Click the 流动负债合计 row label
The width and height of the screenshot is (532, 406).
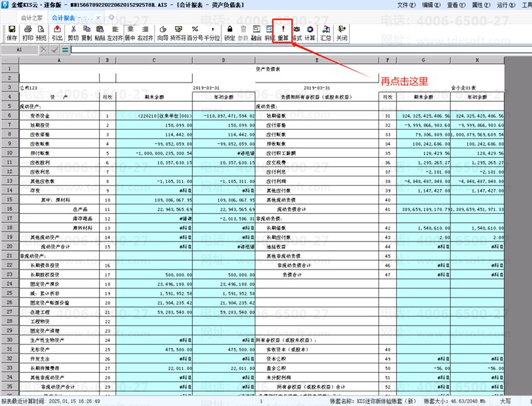291,209
